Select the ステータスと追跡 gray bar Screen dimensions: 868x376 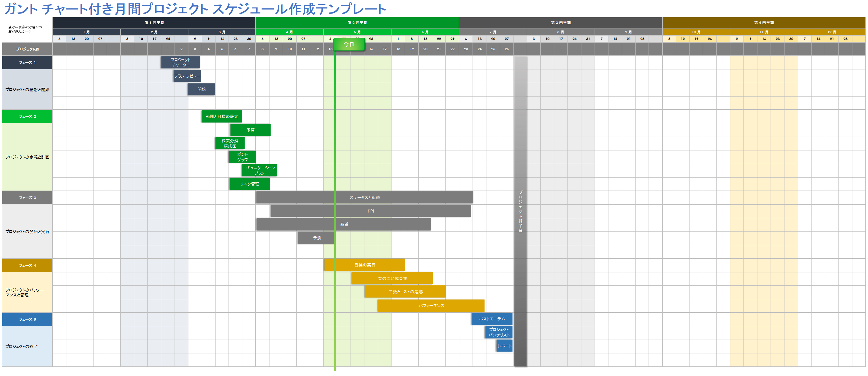click(365, 197)
